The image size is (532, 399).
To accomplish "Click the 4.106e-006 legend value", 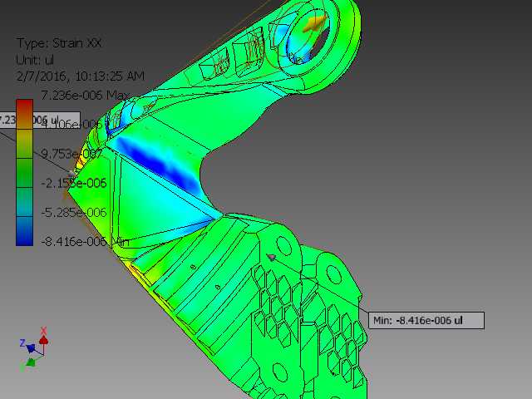I will pyautogui.click(x=71, y=125).
